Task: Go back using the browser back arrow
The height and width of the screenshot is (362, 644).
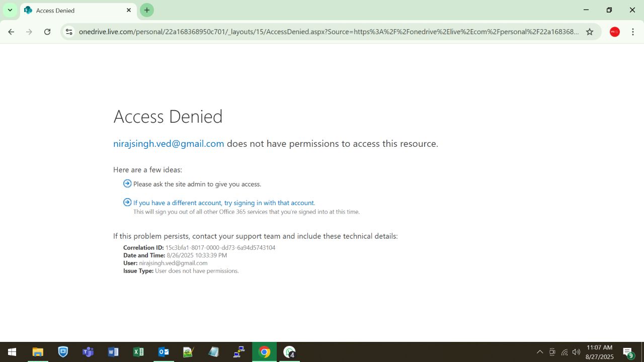Action: 11,32
